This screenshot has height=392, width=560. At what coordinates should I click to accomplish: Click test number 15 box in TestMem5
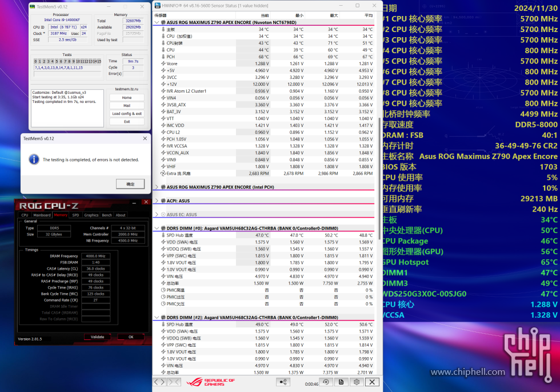pyautogui.click(x=99, y=61)
